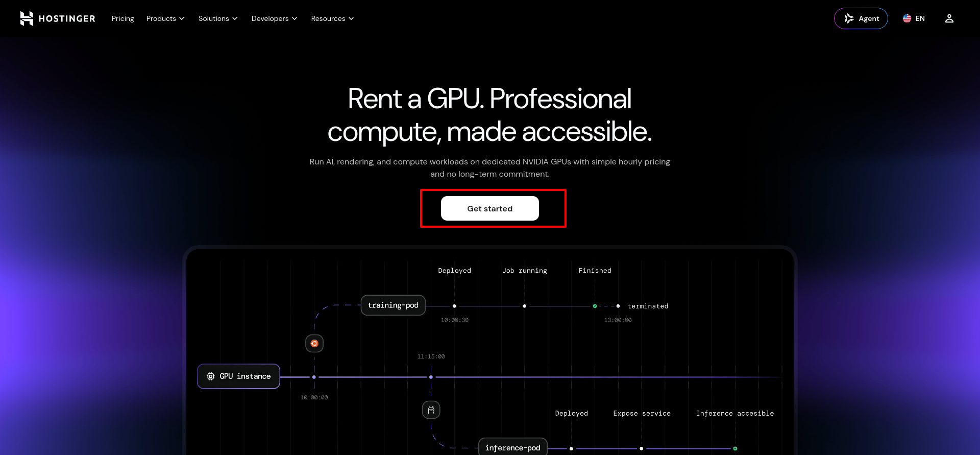This screenshot has height=455, width=980.
Task: Click the Ubuntu icon on the timeline
Action: [314, 343]
